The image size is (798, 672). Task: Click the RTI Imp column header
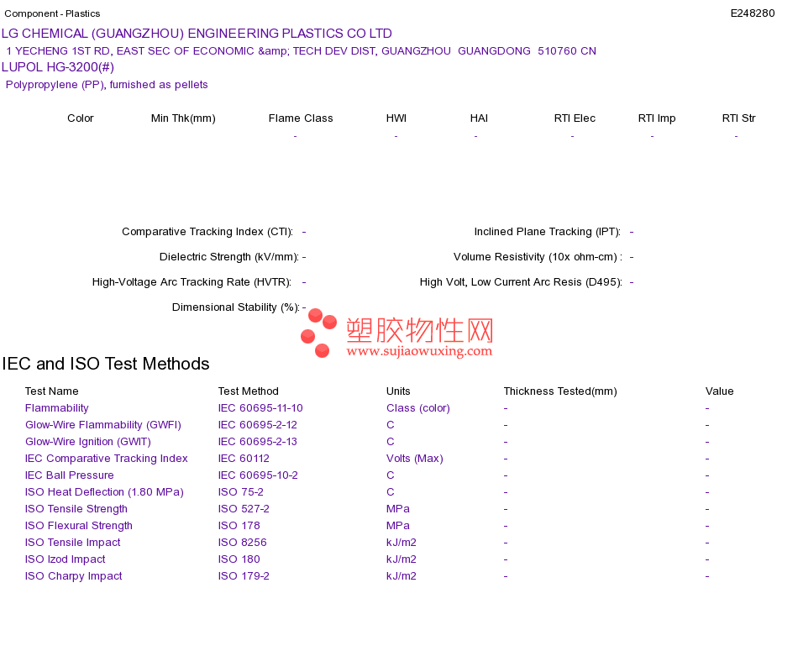coord(657,118)
